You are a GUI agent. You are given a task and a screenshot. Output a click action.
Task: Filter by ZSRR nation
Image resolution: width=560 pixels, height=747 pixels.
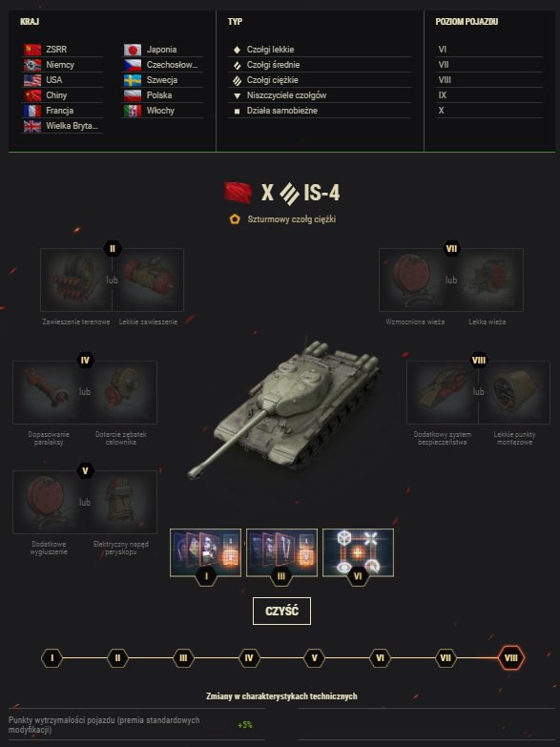point(62,50)
